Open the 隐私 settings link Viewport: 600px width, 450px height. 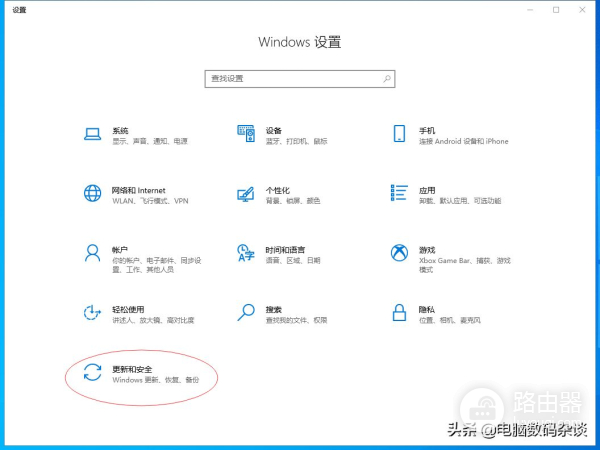click(x=427, y=310)
